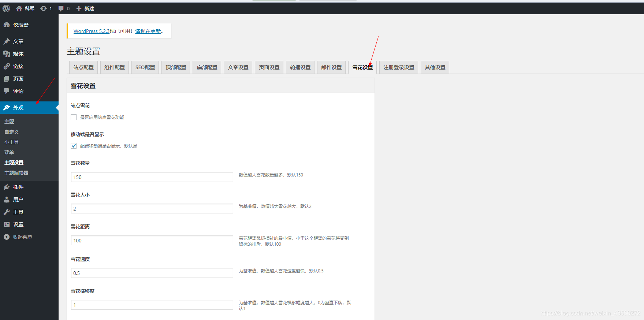Open the 仪表盘 dashboard icon
Screen dimensions: 644x320
[7, 25]
